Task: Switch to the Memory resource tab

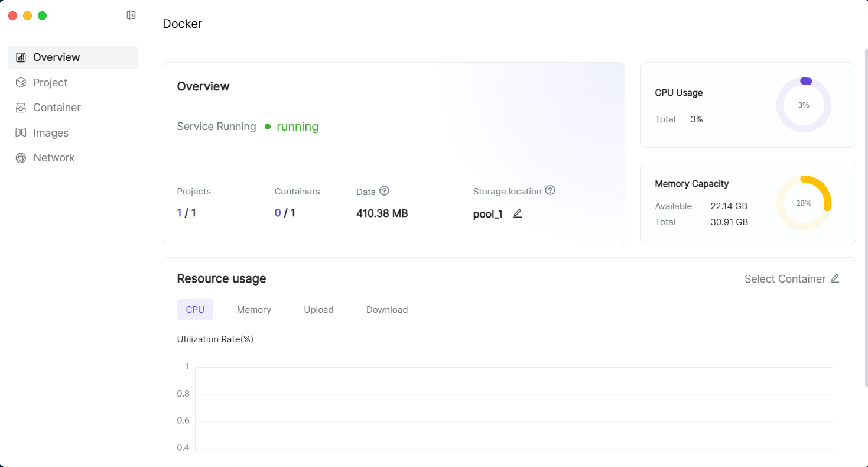Action: click(254, 310)
